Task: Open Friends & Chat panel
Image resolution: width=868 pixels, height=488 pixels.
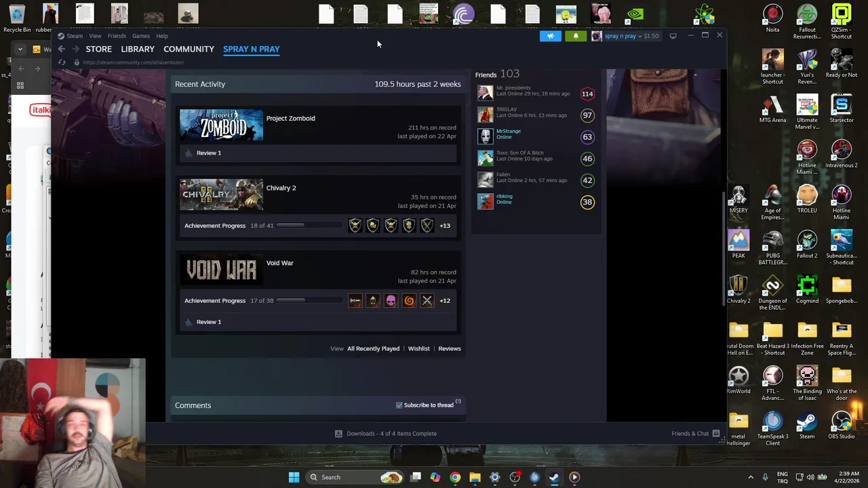Action: [690, 434]
